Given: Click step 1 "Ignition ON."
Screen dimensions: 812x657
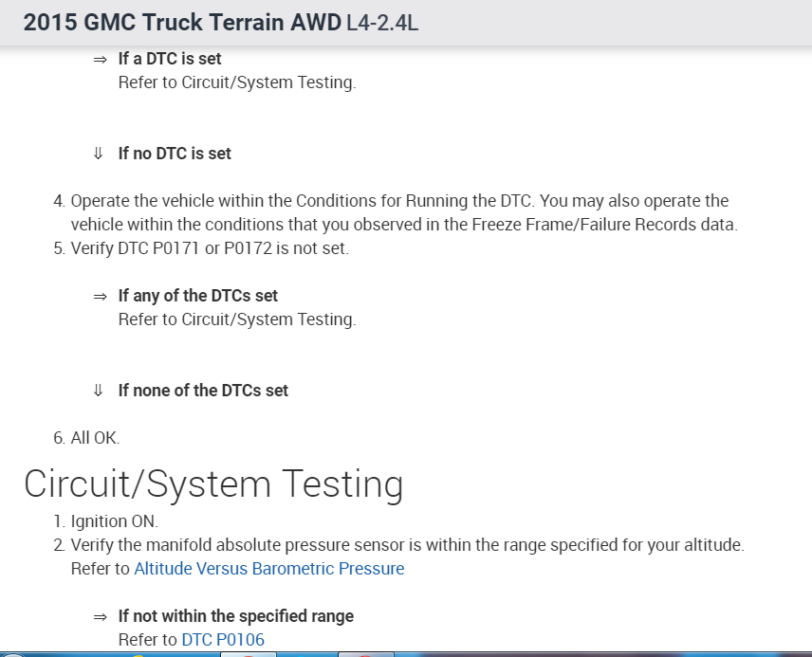Looking at the screenshot, I should 114,521.
